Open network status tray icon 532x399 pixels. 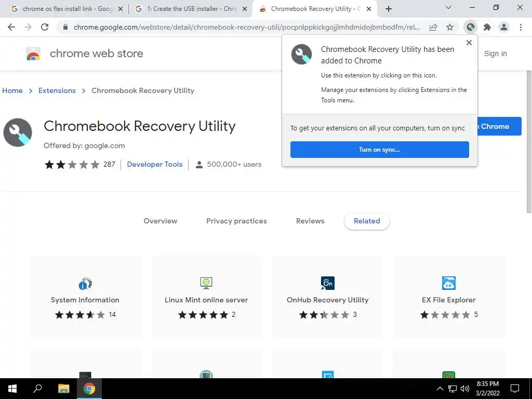pyautogui.click(x=453, y=389)
